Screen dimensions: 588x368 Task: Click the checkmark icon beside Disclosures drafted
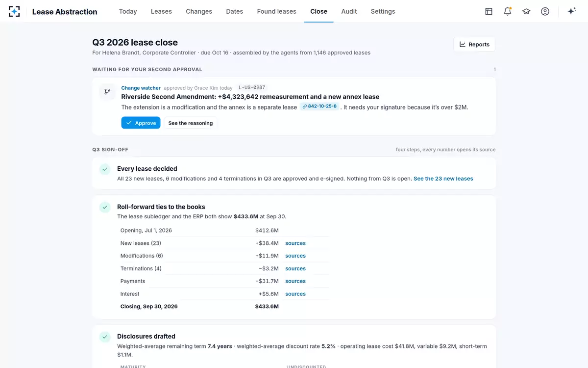coord(105,337)
